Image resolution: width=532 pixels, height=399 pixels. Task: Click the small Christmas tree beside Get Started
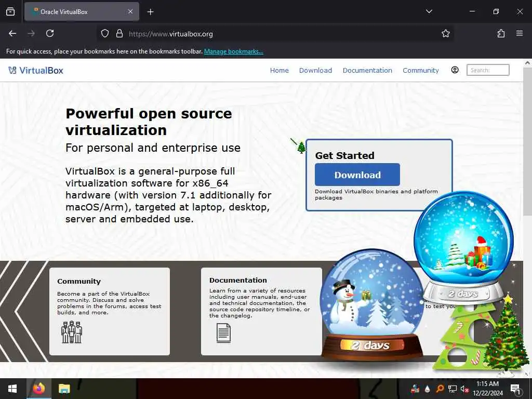tap(301, 147)
